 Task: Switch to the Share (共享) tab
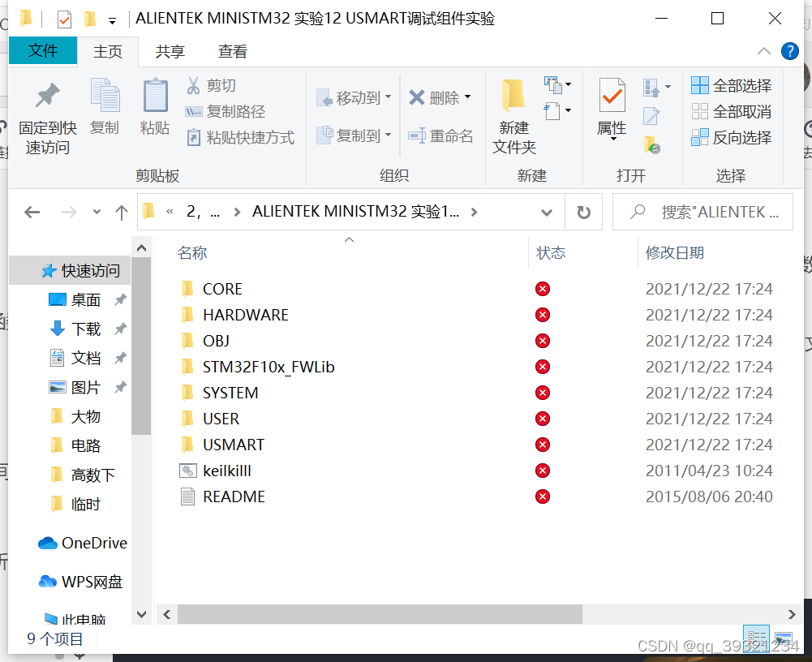pyautogui.click(x=170, y=51)
